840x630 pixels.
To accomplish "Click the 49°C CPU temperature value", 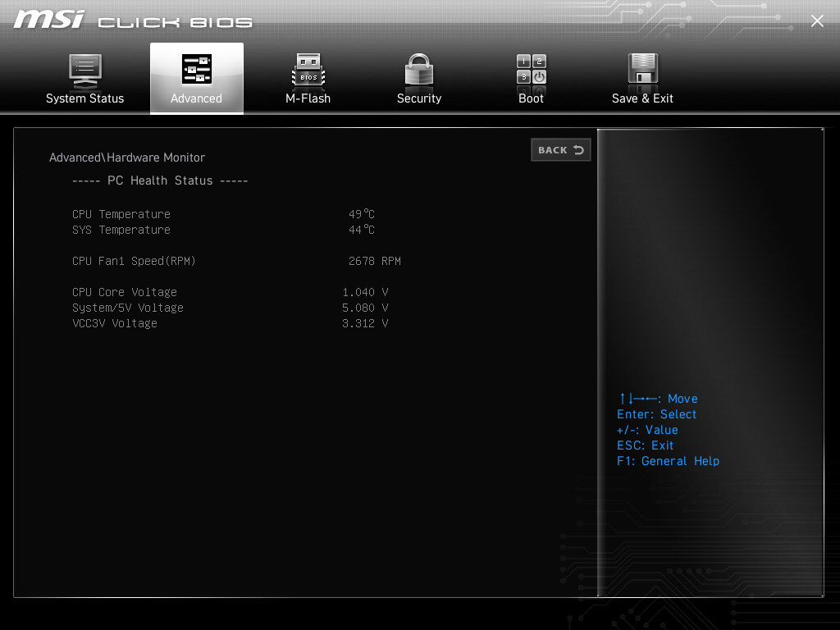I will [362, 214].
